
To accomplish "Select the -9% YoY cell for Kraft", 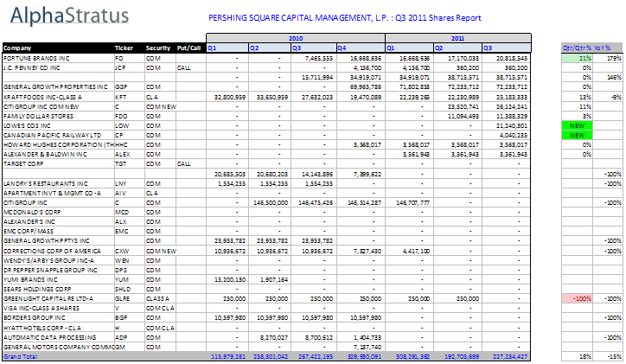I will 607,97.
